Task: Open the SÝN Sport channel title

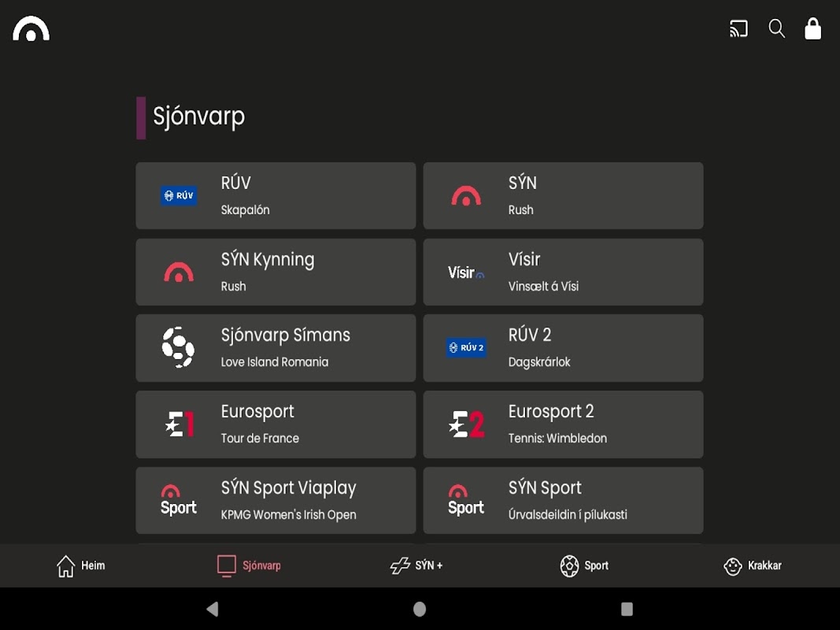Action: pyautogui.click(x=545, y=488)
